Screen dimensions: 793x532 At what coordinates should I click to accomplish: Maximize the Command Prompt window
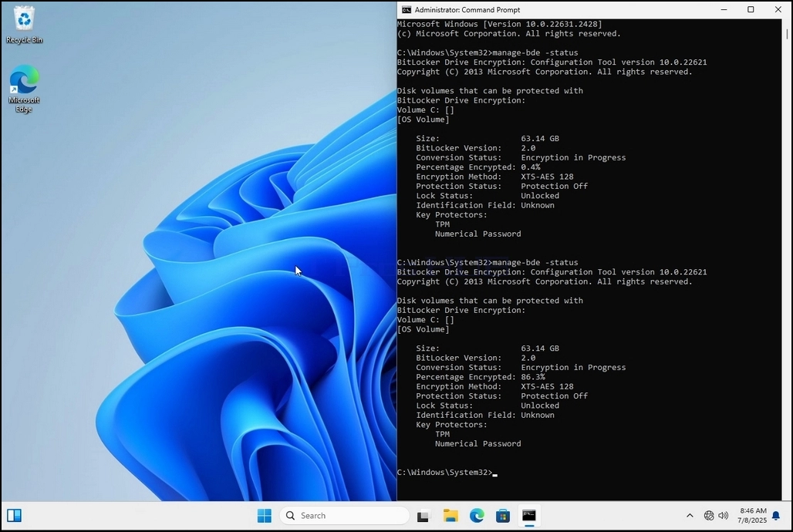[751, 9]
